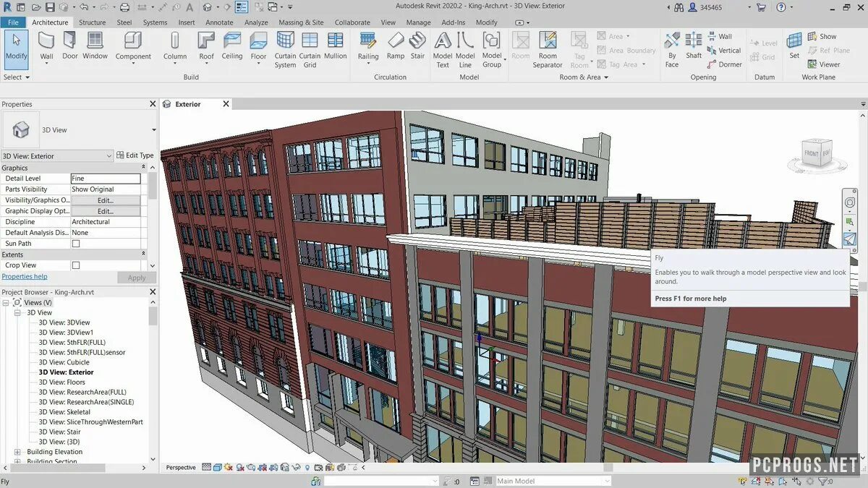Select the Shaft opening tool
The height and width of the screenshot is (488, 868).
694,46
